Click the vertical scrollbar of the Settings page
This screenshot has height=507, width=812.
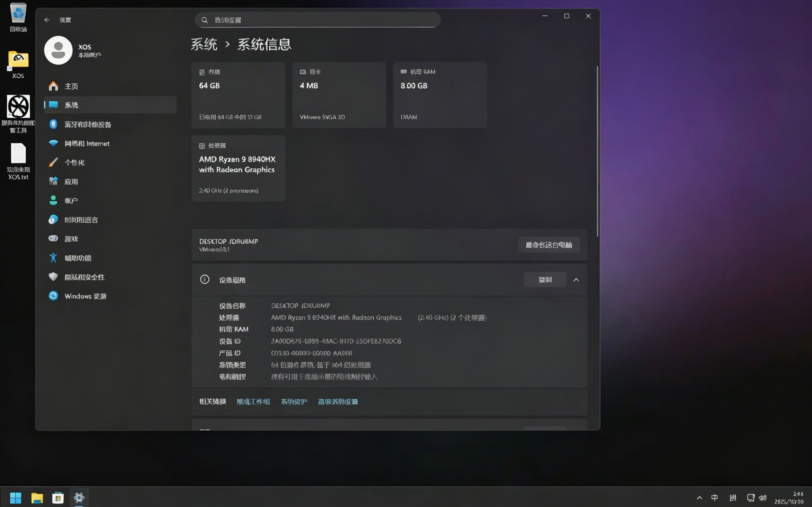tap(597, 151)
